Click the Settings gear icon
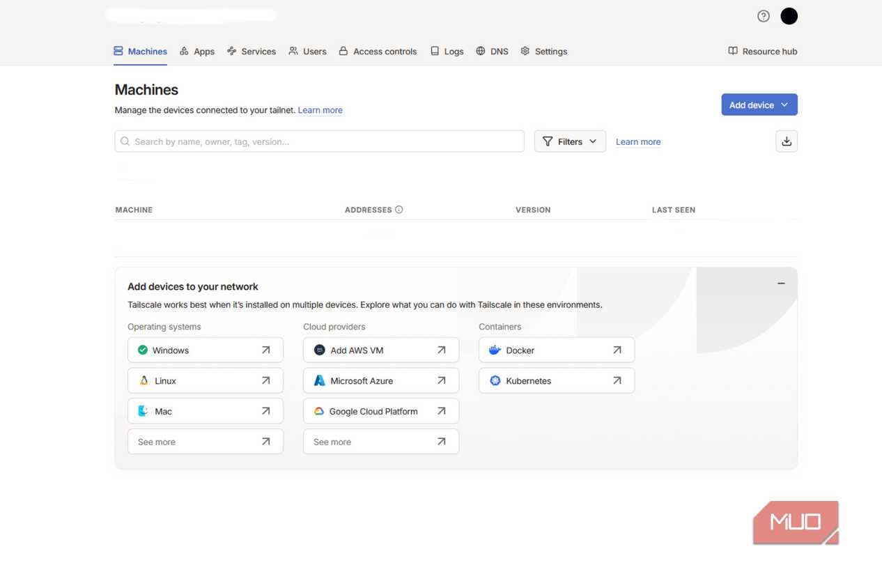The width and height of the screenshot is (882, 588). tap(525, 51)
